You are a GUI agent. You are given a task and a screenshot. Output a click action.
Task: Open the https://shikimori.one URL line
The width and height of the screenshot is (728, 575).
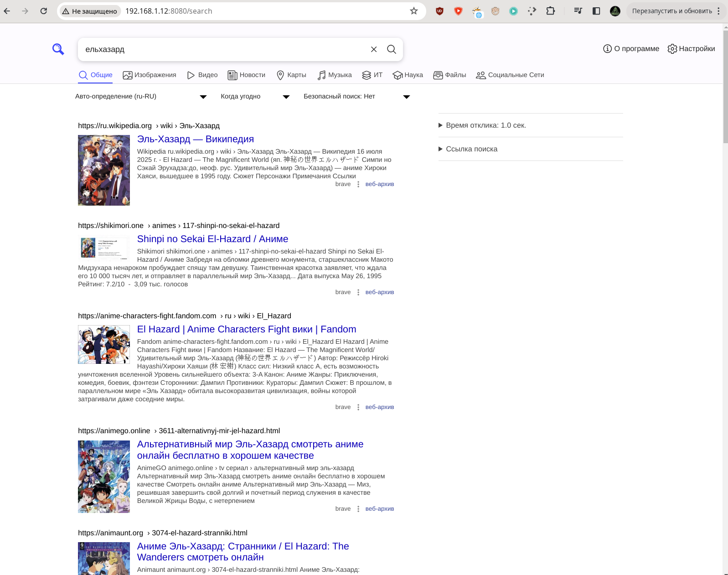pos(179,226)
